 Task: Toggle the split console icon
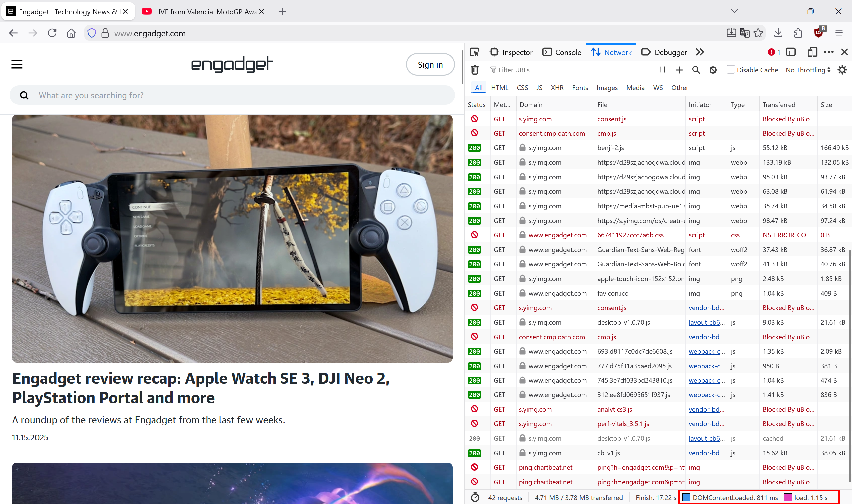[x=791, y=52]
